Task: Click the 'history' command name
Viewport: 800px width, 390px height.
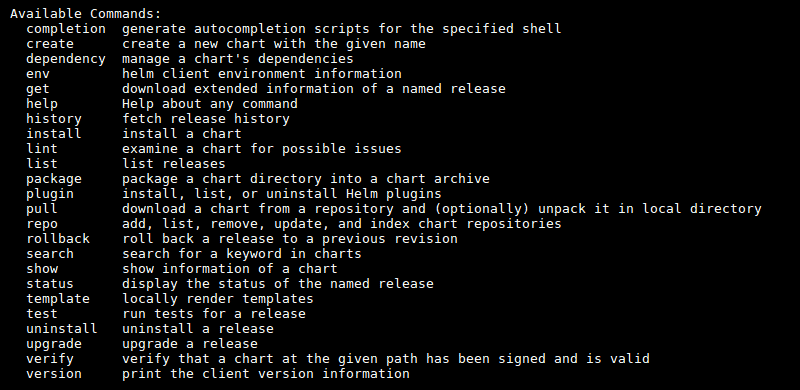Action: (54, 119)
